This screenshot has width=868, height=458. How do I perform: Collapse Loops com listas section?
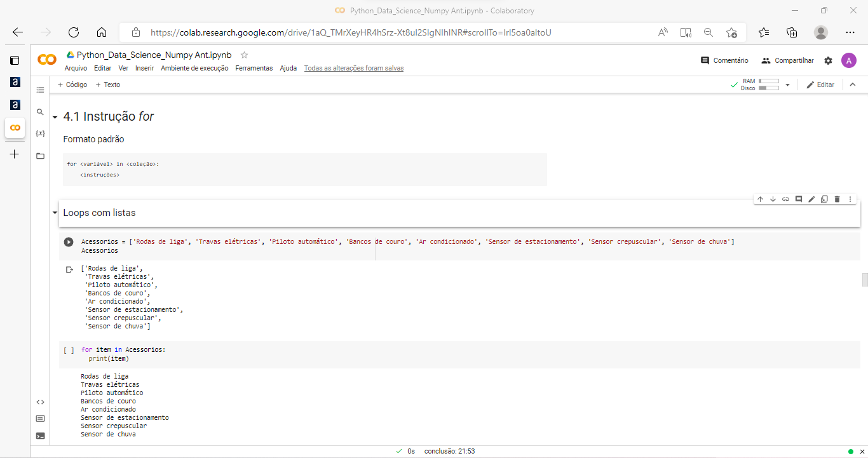pyautogui.click(x=55, y=213)
